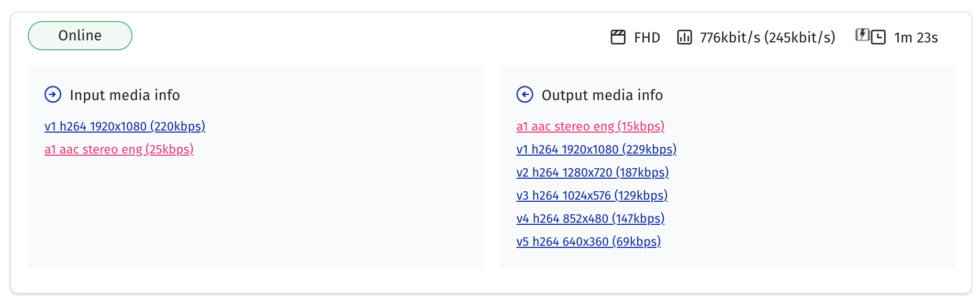Open the v2 h264 1280x720 output link

(592, 172)
